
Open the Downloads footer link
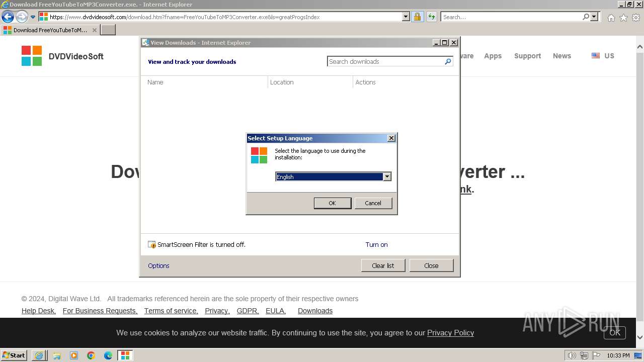[315, 311]
